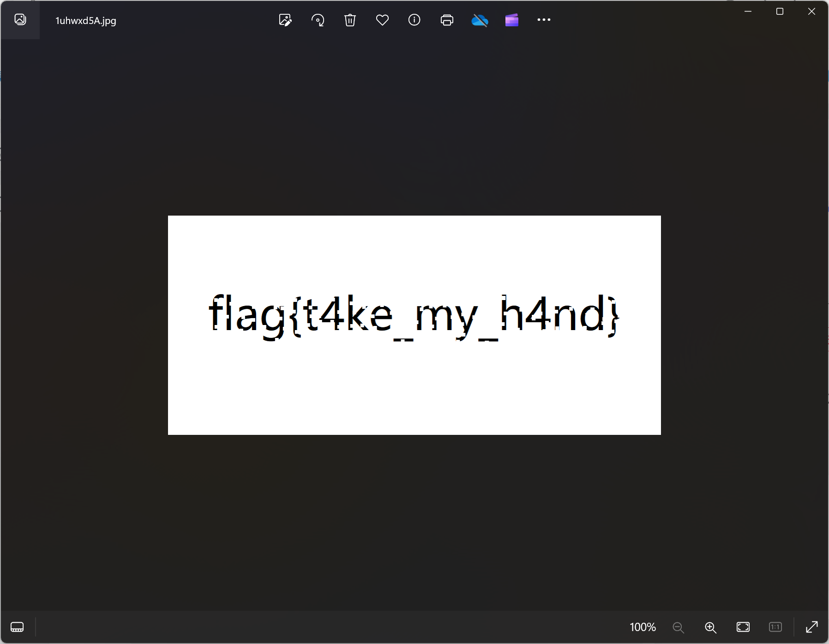Zoom in with the plus magnifier
The image size is (829, 644).
(710, 627)
